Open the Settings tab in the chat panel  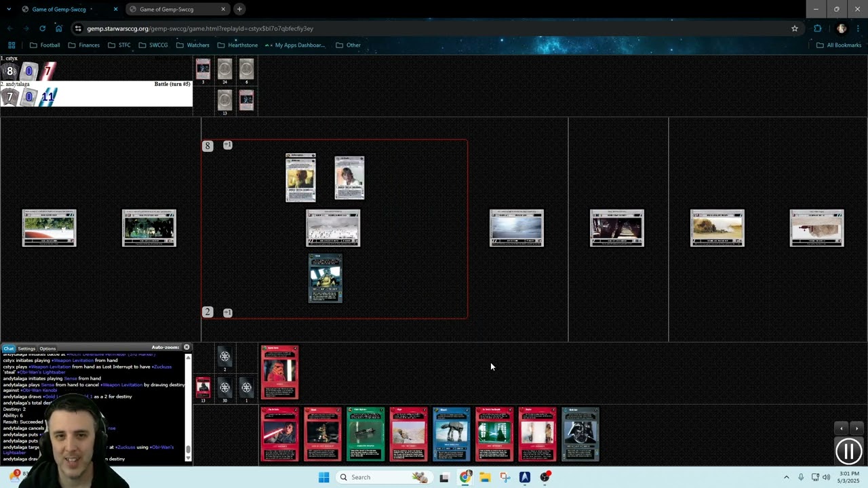pyautogui.click(x=26, y=348)
